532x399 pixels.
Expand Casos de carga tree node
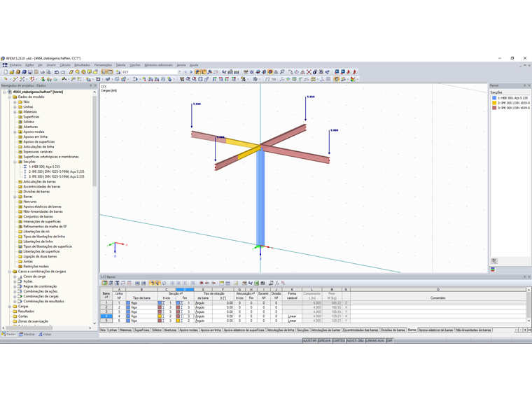[x=15, y=276]
